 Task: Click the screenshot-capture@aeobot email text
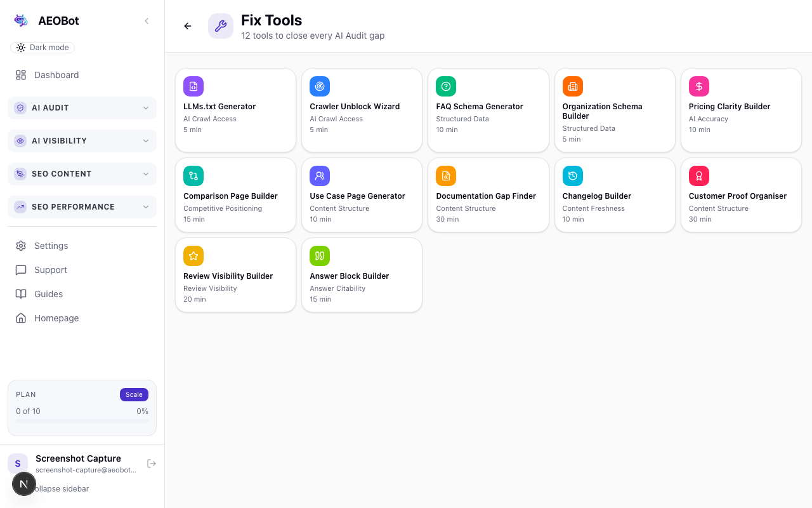click(x=86, y=470)
